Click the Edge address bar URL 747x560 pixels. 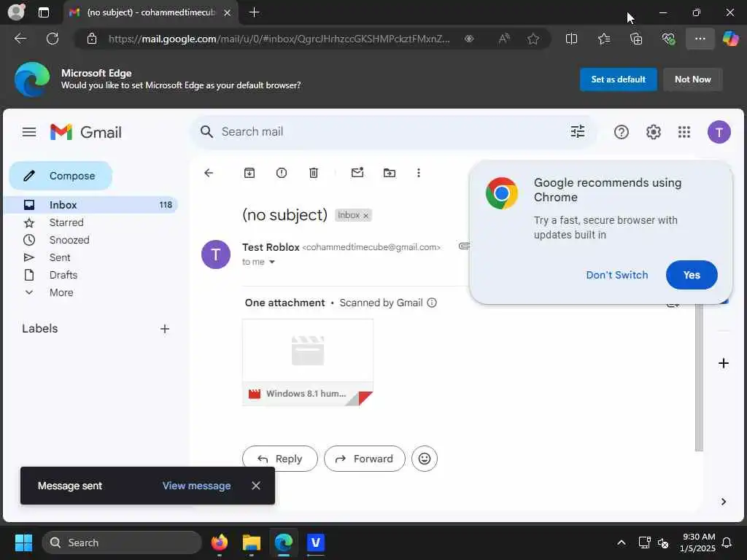point(279,39)
